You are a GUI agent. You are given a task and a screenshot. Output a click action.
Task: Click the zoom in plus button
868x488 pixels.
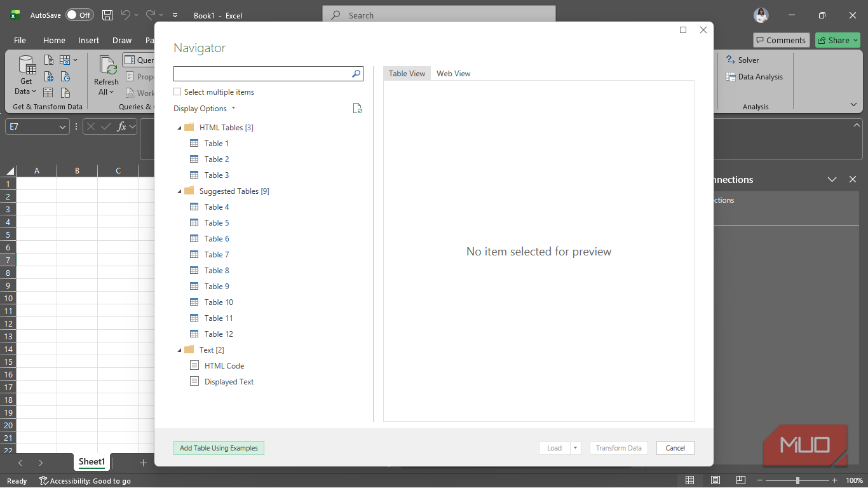tap(835, 480)
